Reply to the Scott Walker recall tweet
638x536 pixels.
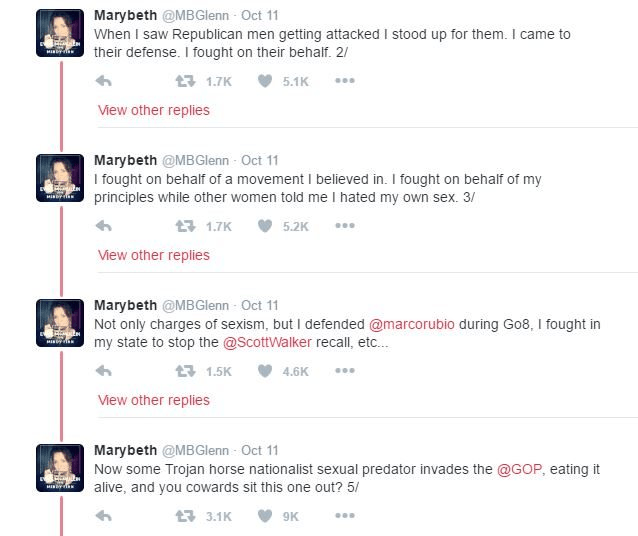click(x=102, y=371)
